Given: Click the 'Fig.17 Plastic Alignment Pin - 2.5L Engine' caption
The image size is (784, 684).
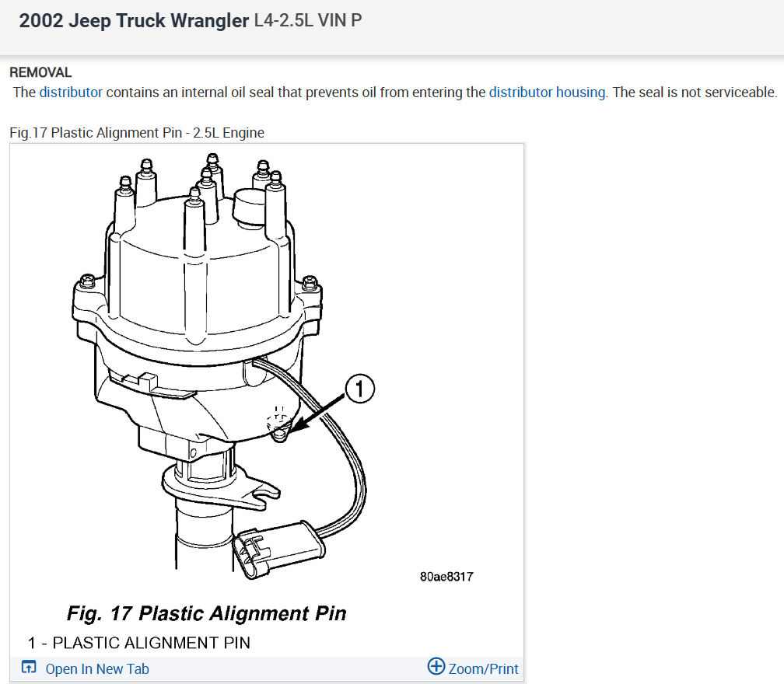Looking at the screenshot, I should [137, 133].
